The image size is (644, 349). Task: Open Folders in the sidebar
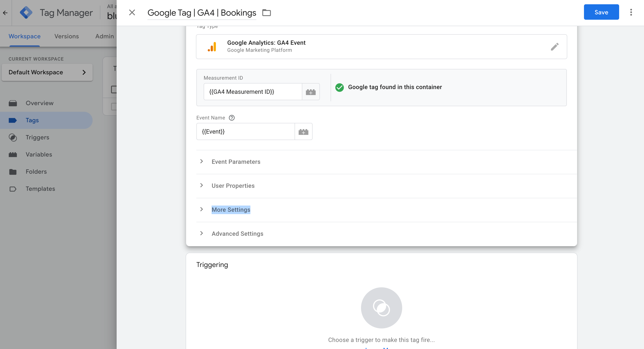46,172
